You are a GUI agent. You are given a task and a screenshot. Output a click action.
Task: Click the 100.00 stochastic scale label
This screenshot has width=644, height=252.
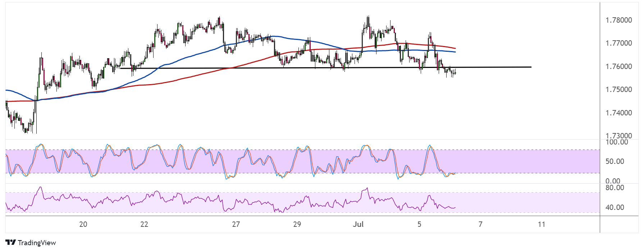[617, 142]
